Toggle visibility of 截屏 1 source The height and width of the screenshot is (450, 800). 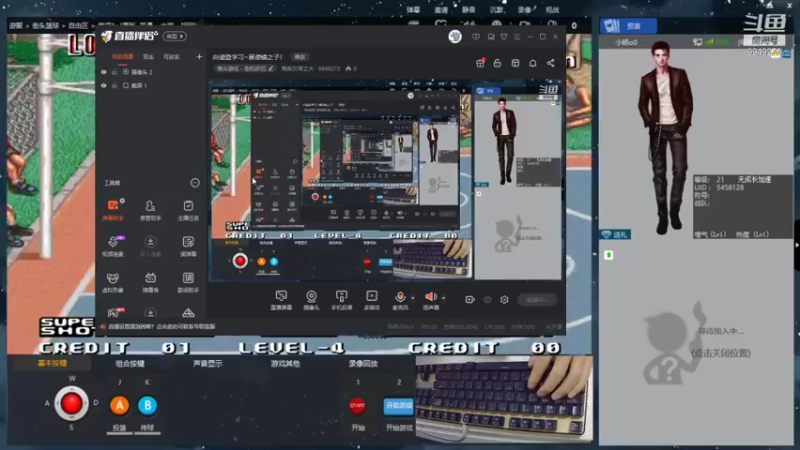pyautogui.click(x=104, y=85)
